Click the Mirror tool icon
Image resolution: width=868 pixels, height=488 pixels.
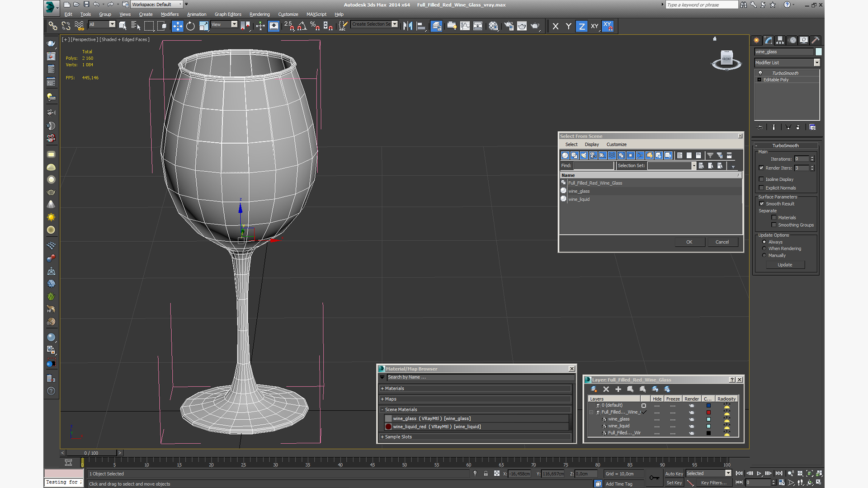click(408, 26)
